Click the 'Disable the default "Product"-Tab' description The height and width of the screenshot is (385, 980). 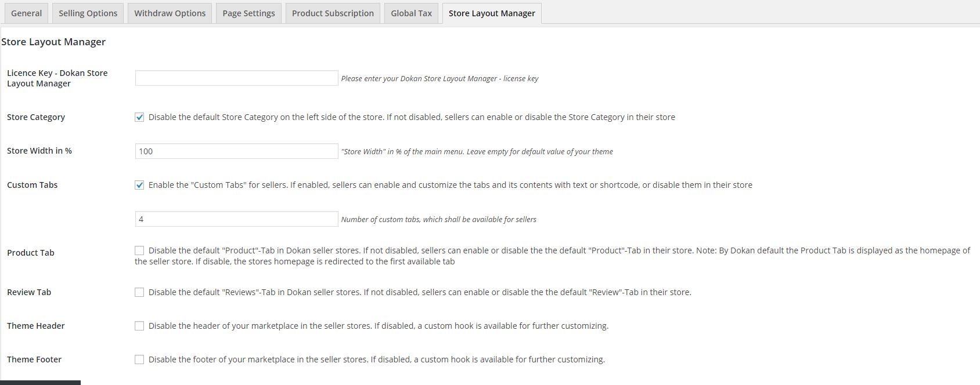click(x=553, y=256)
